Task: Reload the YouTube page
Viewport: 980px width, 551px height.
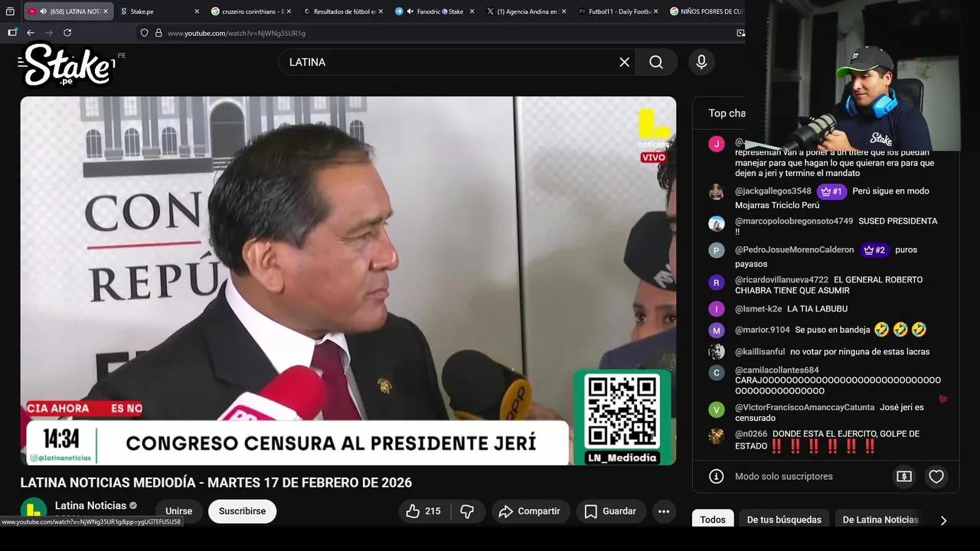Action: [67, 33]
